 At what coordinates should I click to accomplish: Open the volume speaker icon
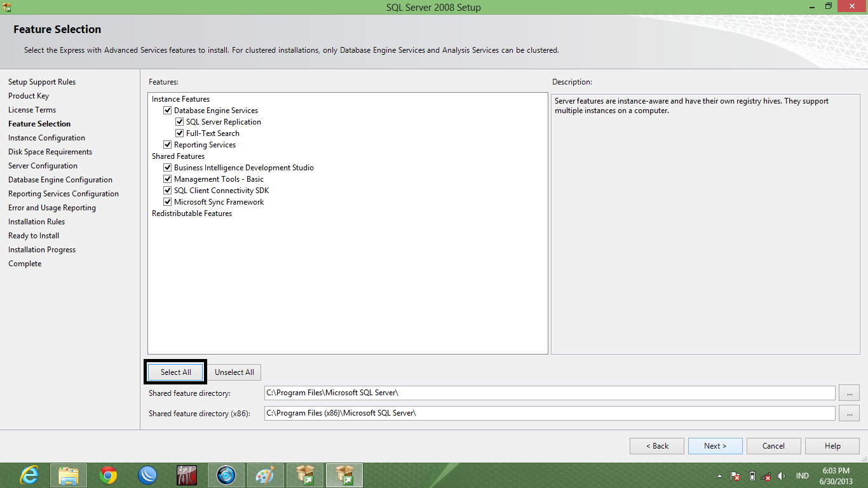pos(781,476)
